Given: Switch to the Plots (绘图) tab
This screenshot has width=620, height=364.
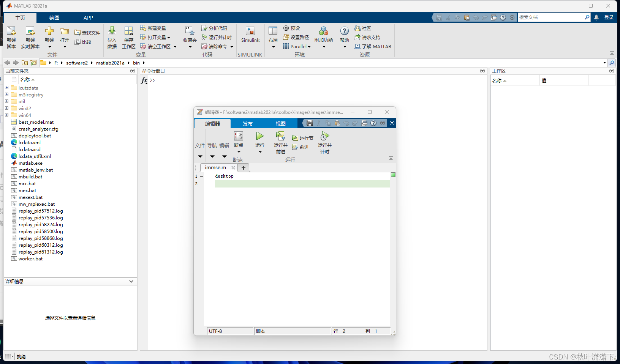Looking at the screenshot, I should click(x=54, y=18).
